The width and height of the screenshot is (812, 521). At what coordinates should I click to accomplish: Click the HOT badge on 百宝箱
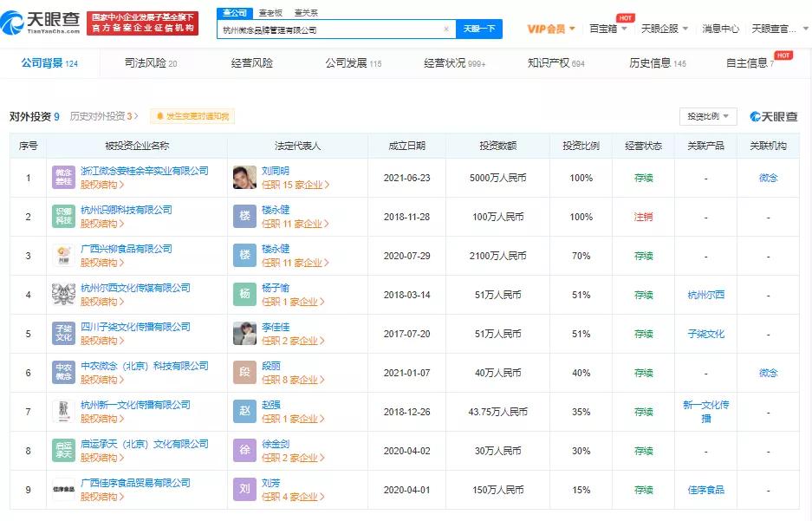point(626,16)
